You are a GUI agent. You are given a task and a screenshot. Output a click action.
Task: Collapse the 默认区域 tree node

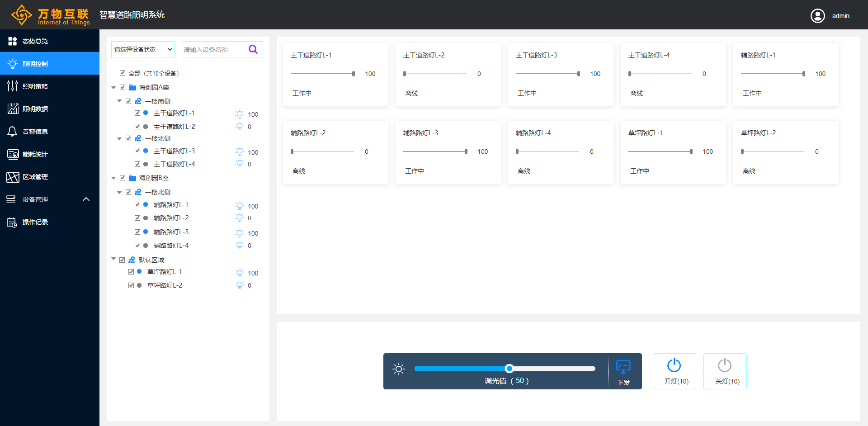pos(113,259)
